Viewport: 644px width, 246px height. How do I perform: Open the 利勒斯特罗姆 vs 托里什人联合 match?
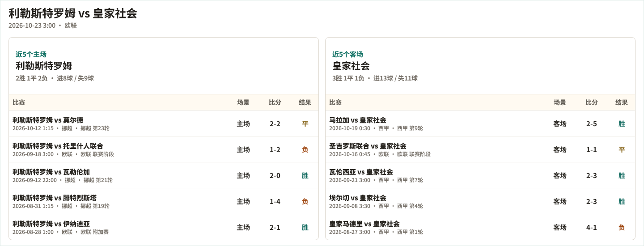[164, 149]
